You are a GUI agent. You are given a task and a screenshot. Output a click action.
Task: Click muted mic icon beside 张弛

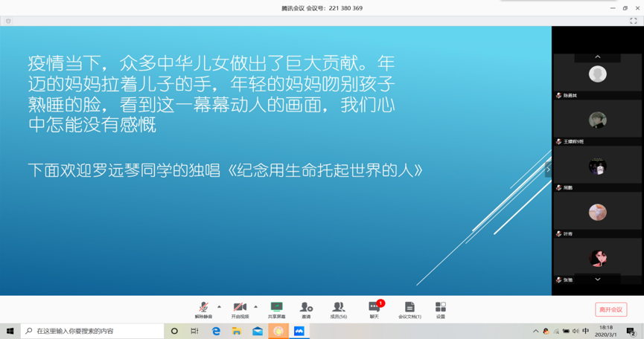pos(558,280)
